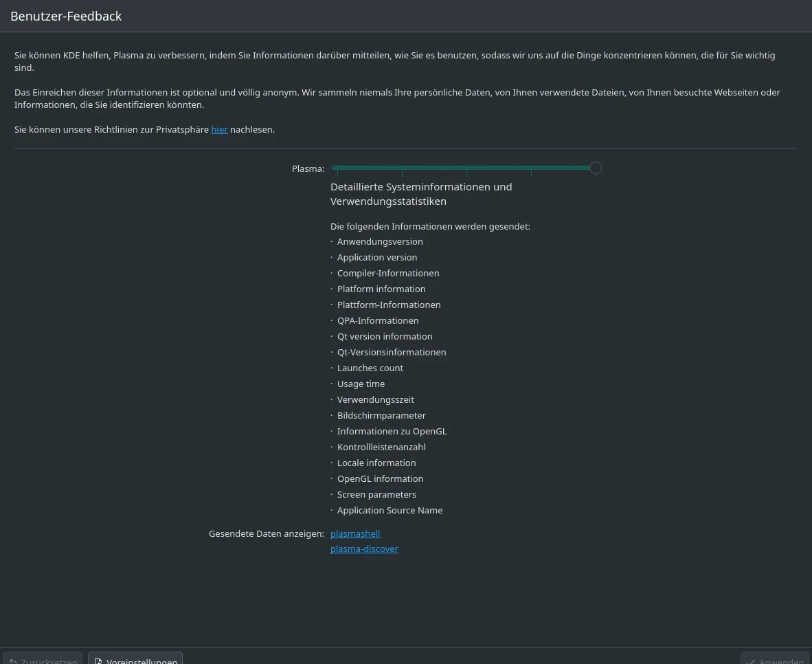Click the 'Anwendungsversion' list entry

coord(380,241)
